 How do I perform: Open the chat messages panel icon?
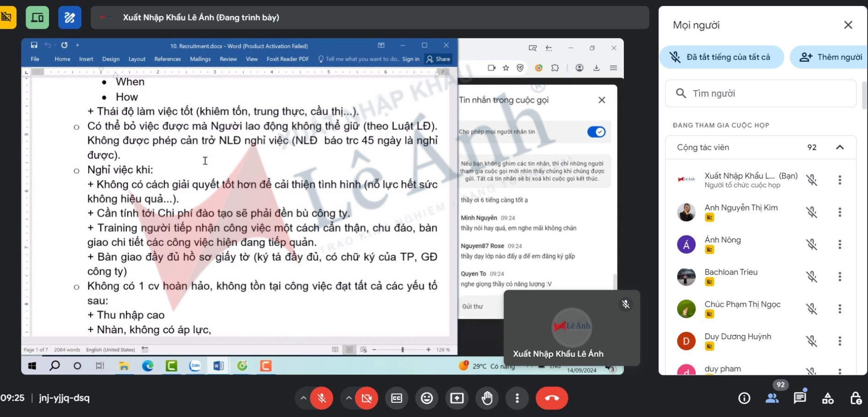tap(800, 398)
